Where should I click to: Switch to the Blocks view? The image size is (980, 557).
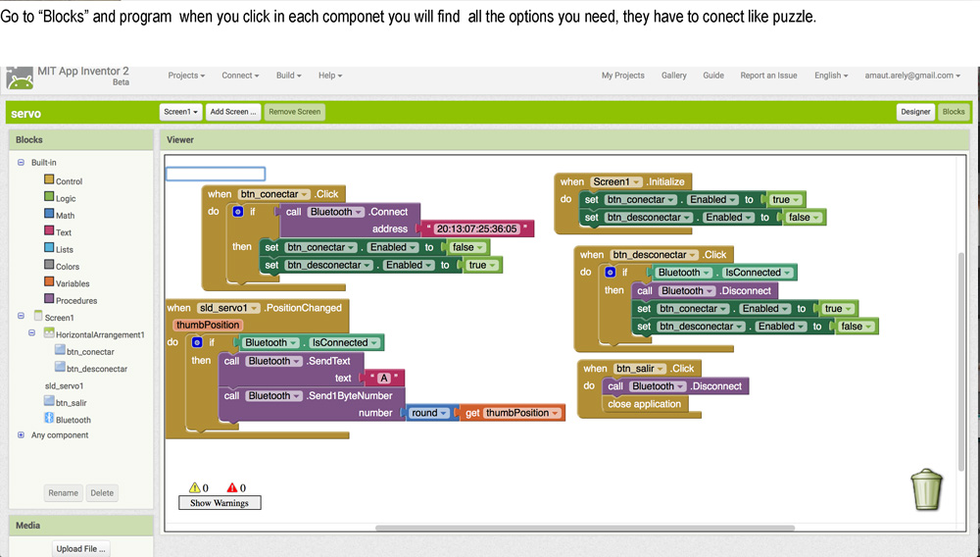click(x=954, y=112)
